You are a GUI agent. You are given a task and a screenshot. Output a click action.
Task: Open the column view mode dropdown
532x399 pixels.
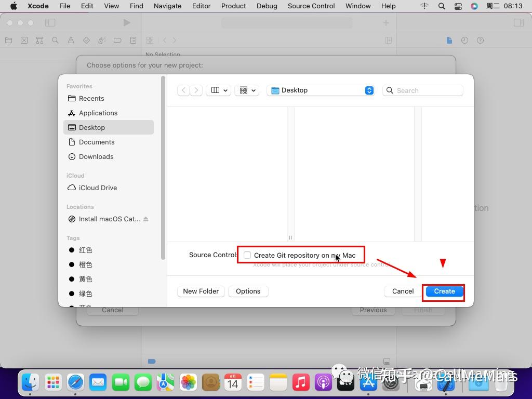[x=219, y=90]
